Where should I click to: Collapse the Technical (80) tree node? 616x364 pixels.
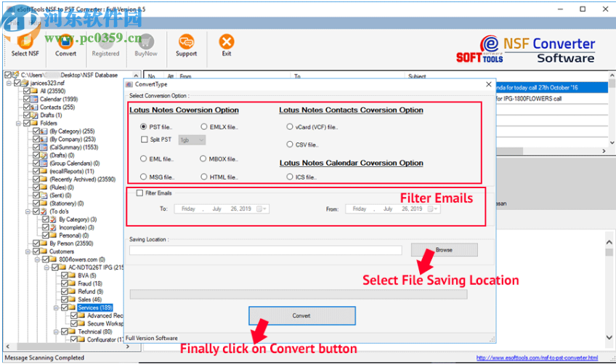click(x=56, y=332)
